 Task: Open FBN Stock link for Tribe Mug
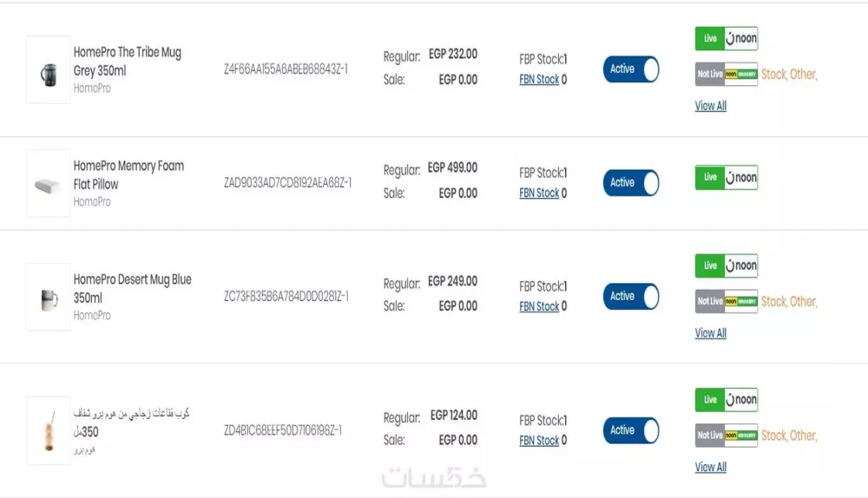(x=539, y=80)
